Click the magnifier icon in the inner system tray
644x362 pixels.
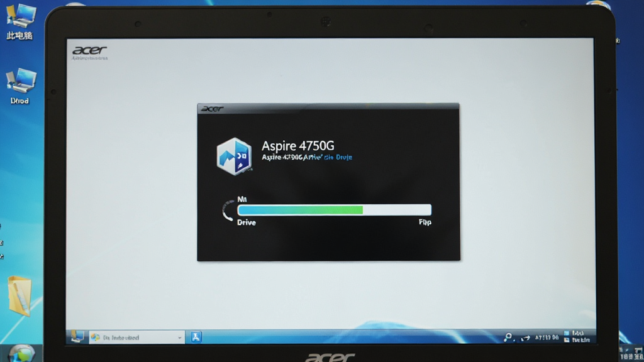tap(508, 337)
